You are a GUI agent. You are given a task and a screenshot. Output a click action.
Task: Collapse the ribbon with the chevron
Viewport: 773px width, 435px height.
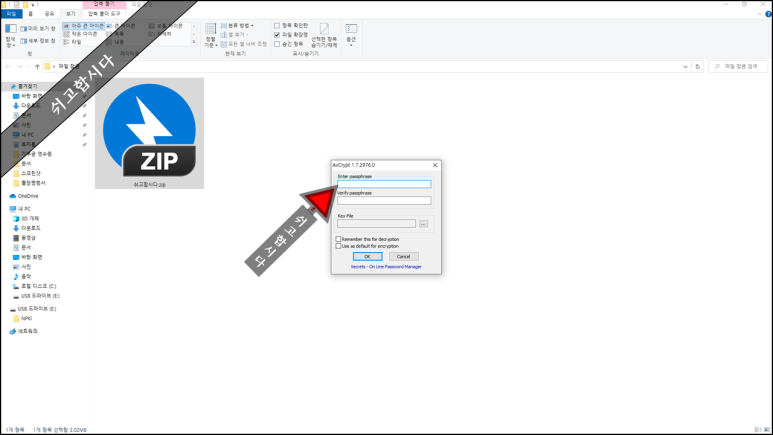[760, 14]
